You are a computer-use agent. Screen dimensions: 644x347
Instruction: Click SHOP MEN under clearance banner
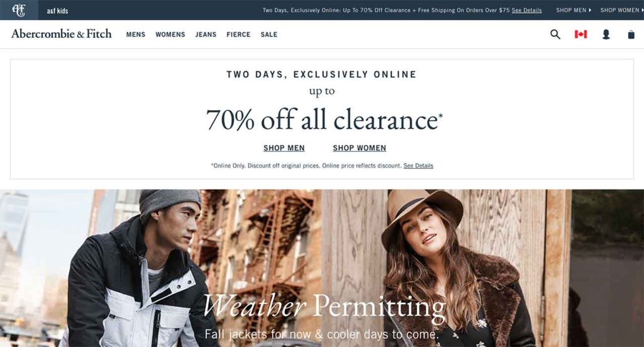click(x=284, y=148)
